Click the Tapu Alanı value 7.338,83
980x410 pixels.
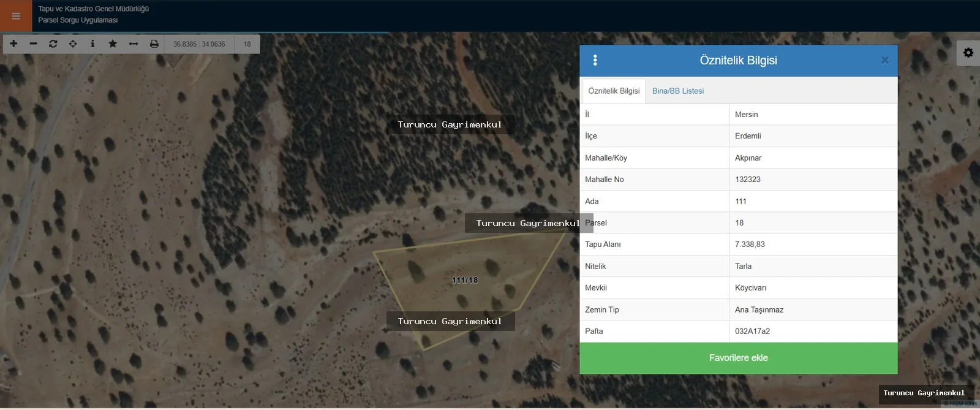[x=750, y=244]
